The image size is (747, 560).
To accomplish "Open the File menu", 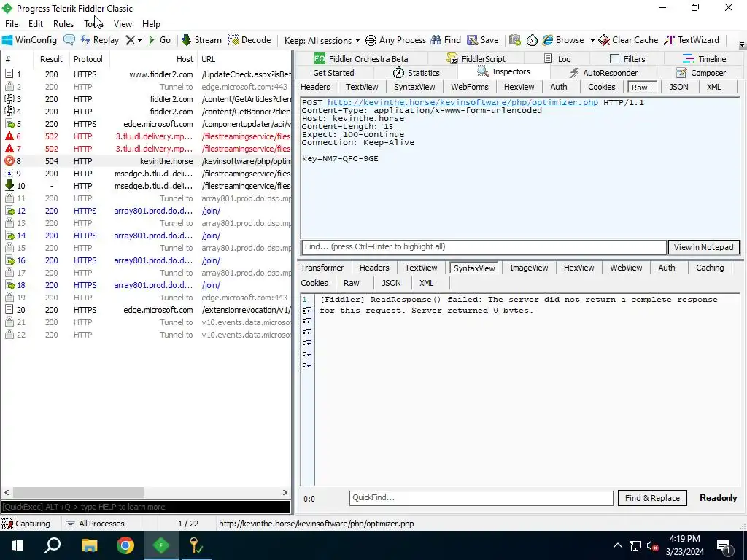I will 12,24.
